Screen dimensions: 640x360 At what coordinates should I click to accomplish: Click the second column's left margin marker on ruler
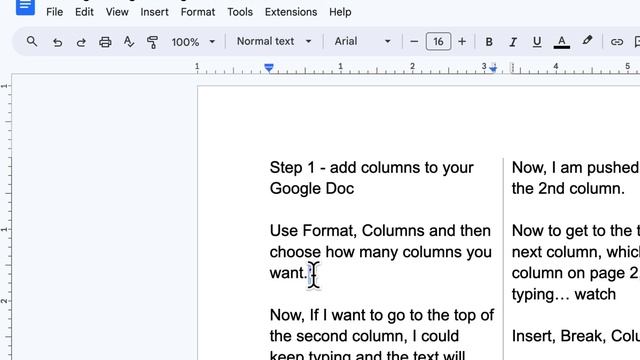512,68
